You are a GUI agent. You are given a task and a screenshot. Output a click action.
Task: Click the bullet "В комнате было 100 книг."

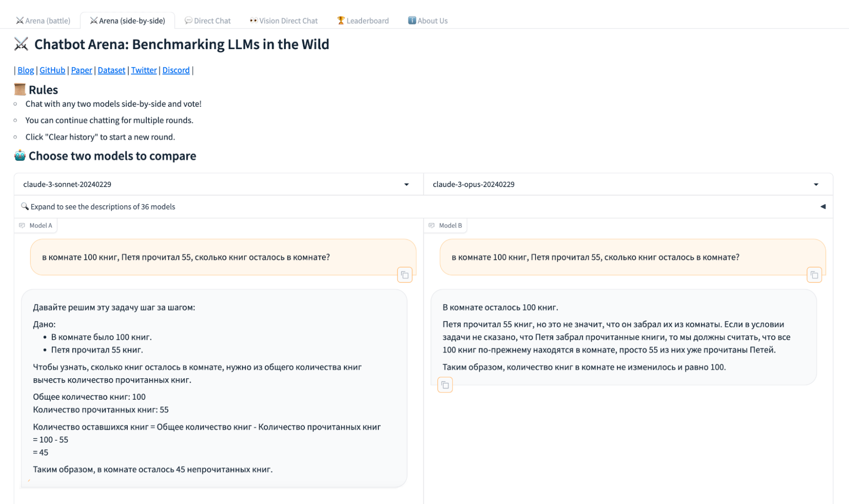(101, 337)
